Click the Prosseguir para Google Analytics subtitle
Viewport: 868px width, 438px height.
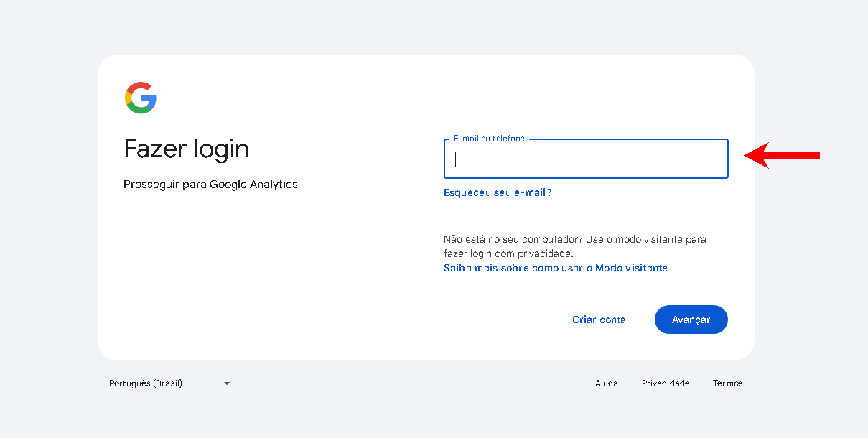pyautogui.click(x=210, y=185)
